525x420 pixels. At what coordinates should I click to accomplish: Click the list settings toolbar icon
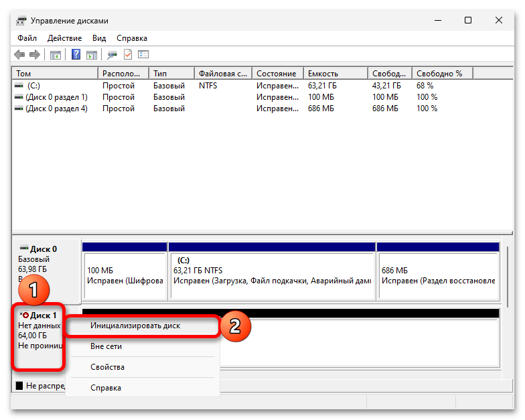pyautogui.click(x=143, y=54)
